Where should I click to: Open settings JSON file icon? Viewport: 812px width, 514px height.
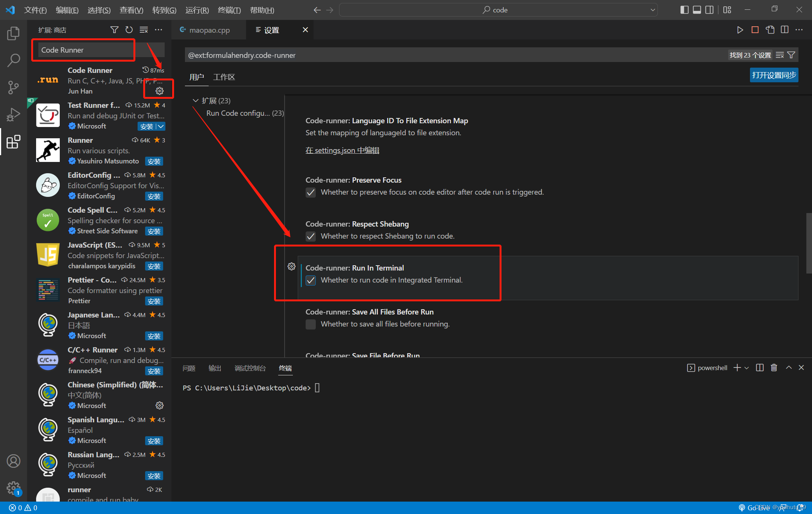(x=770, y=30)
